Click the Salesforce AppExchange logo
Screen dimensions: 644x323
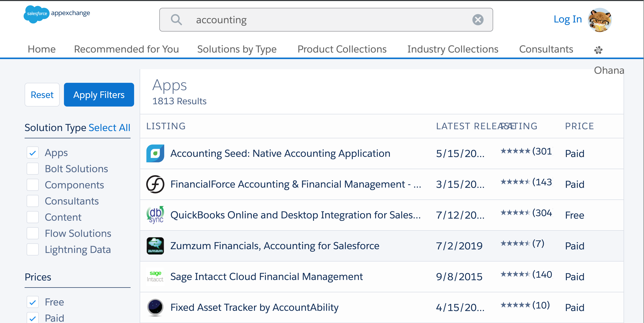tap(57, 14)
